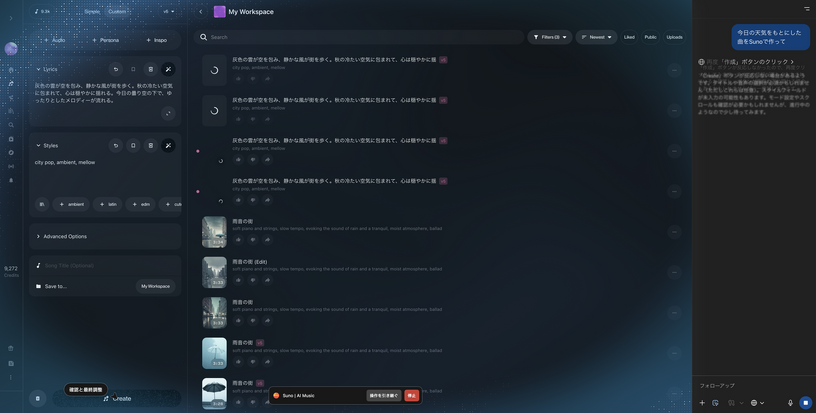Click the magic wand icon in Lyrics panel

[168, 69]
